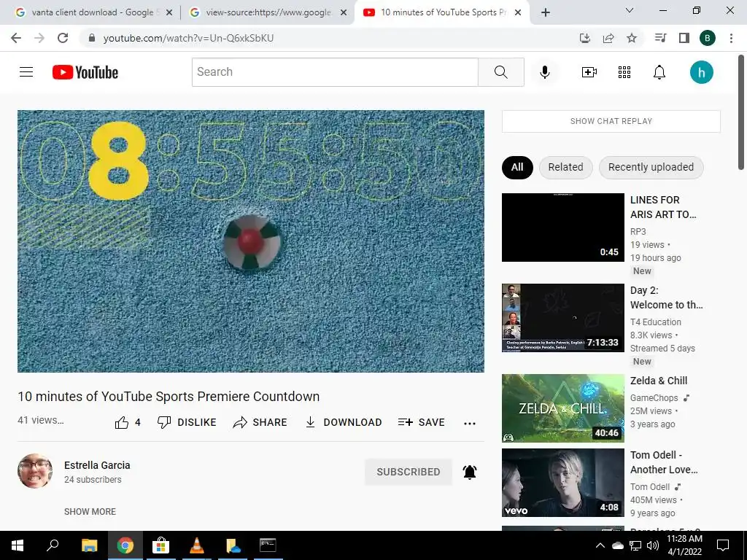Screen dimensions: 747x560
Task: Open Tom Odell Another Love thumbnail
Action: tap(562, 483)
